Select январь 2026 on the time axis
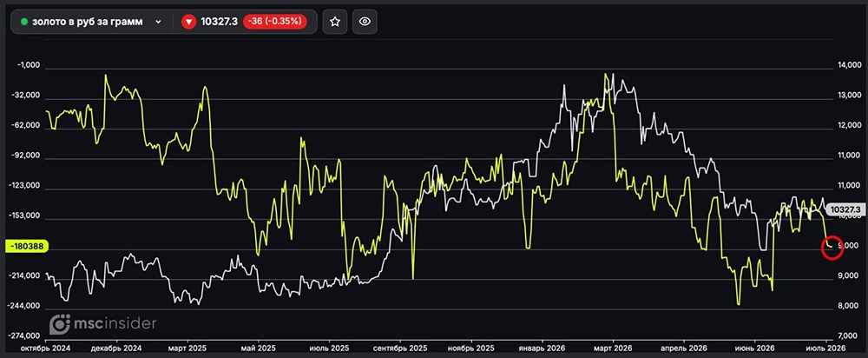Viewport: 868px width, 358px height. pos(542,348)
